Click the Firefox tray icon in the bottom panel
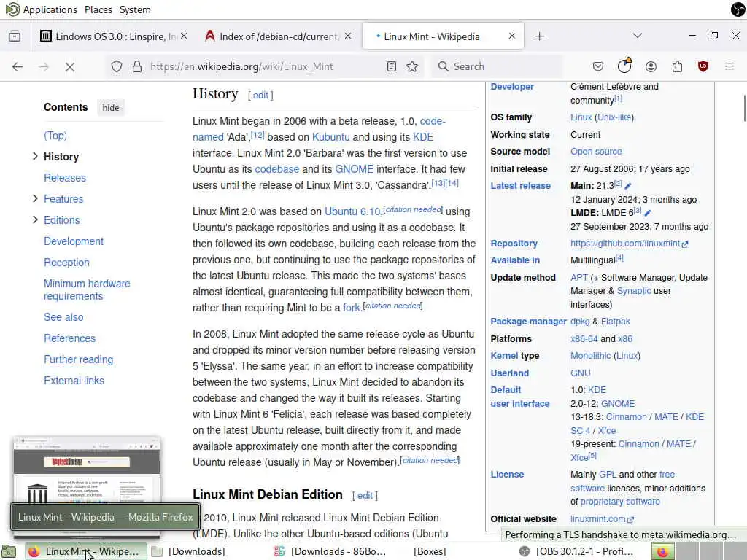Viewport: 747px width, 560px height. pos(662,552)
